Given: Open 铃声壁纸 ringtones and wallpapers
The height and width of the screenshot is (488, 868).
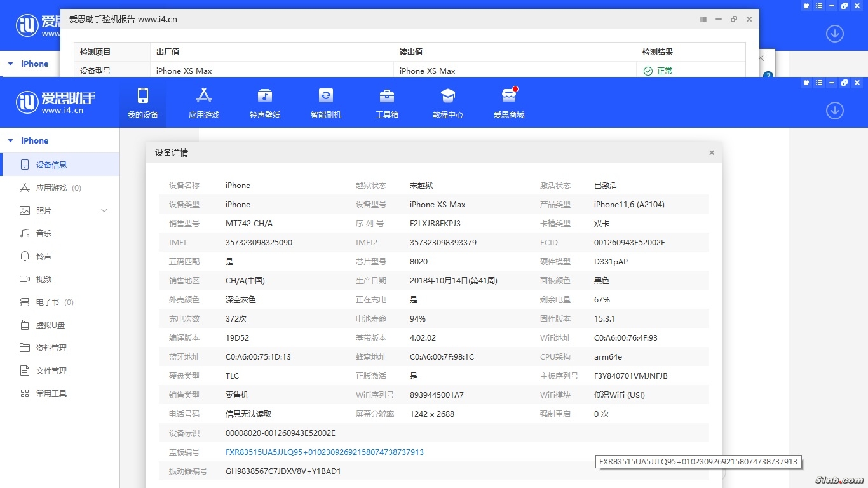Looking at the screenshot, I should pos(265,97).
